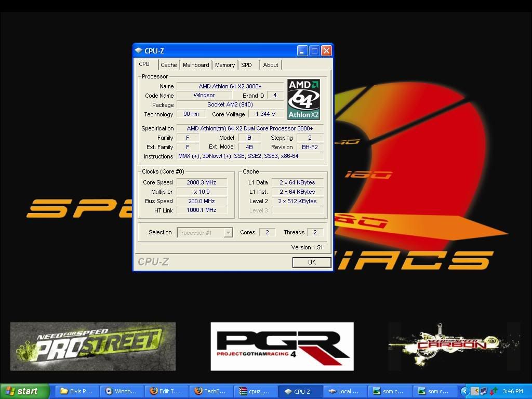The height and width of the screenshot is (399, 532).
Task: Click the Ext. Family value F
Action: coord(188,147)
